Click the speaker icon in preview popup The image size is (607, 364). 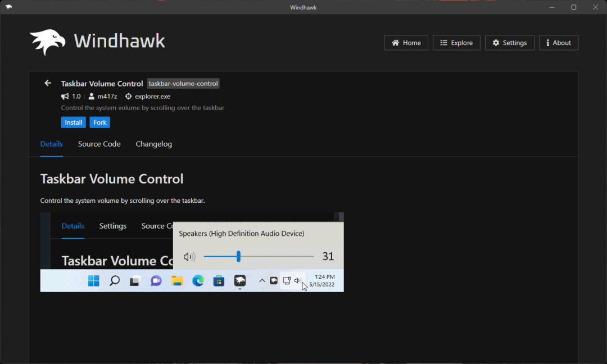click(189, 257)
